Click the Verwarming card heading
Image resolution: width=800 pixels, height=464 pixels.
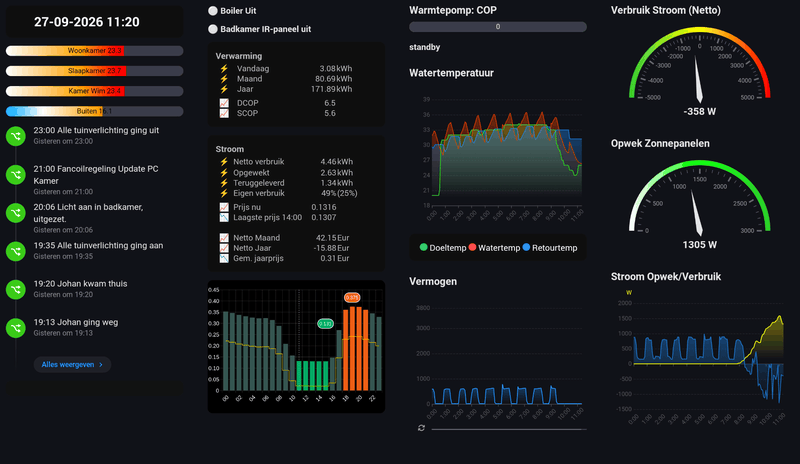(x=239, y=56)
